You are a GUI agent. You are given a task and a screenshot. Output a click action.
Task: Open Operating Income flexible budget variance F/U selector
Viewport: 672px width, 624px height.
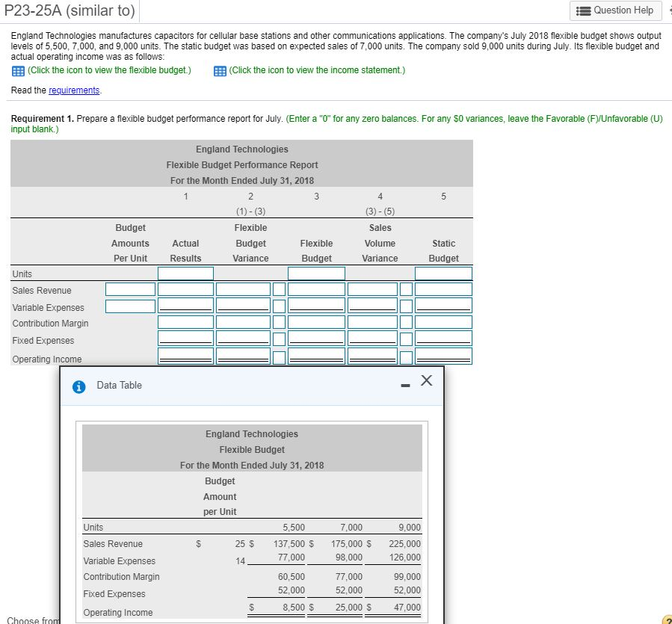point(279,357)
